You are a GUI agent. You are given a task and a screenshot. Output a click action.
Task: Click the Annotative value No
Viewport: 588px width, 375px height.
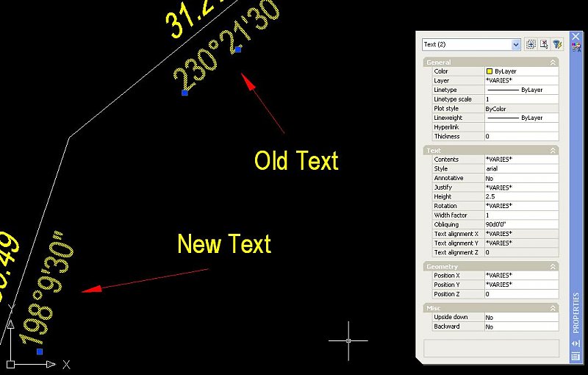521,178
